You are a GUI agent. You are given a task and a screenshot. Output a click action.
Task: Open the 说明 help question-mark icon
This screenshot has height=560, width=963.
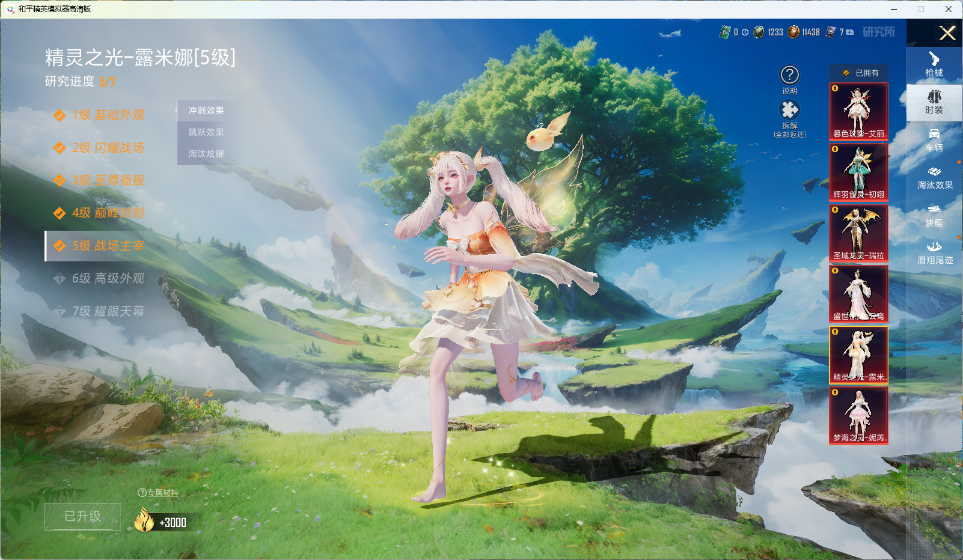(789, 75)
